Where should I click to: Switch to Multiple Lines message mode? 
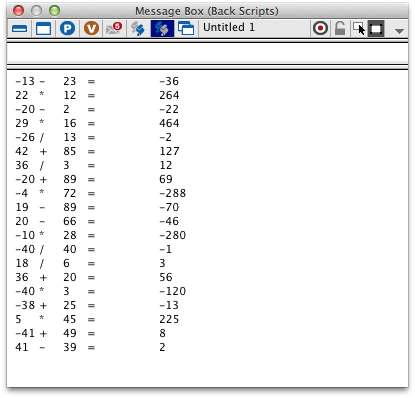click(x=43, y=29)
